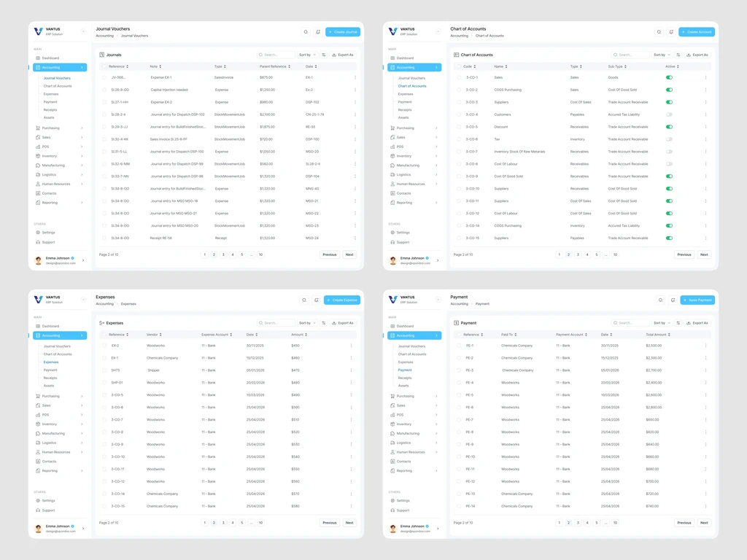Screen dimensions: 747x560
Task: Select Receipts in the Payment screen sidebar
Action: 404,378
